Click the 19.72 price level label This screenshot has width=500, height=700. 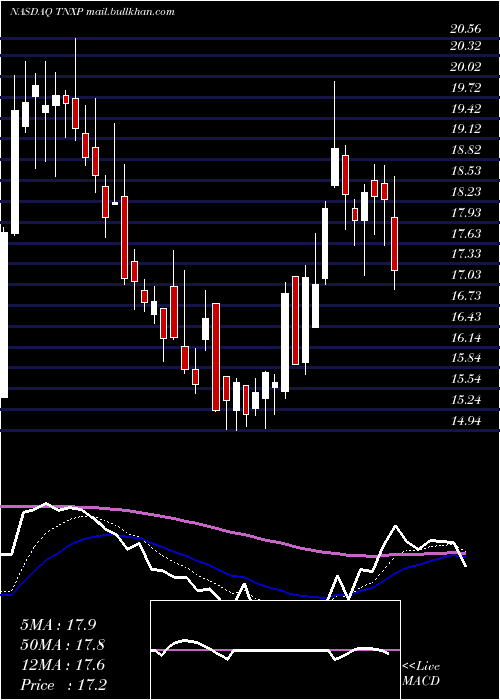coord(466,88)
